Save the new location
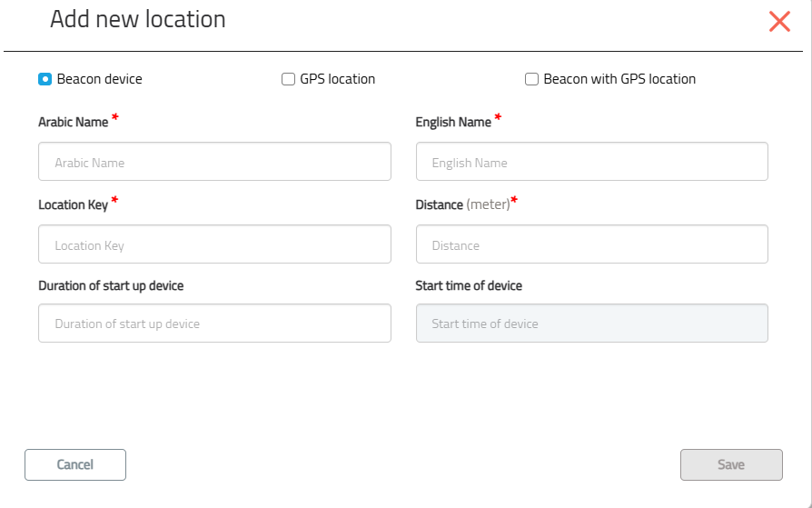The image size is (812, 508). click(731, 464)
